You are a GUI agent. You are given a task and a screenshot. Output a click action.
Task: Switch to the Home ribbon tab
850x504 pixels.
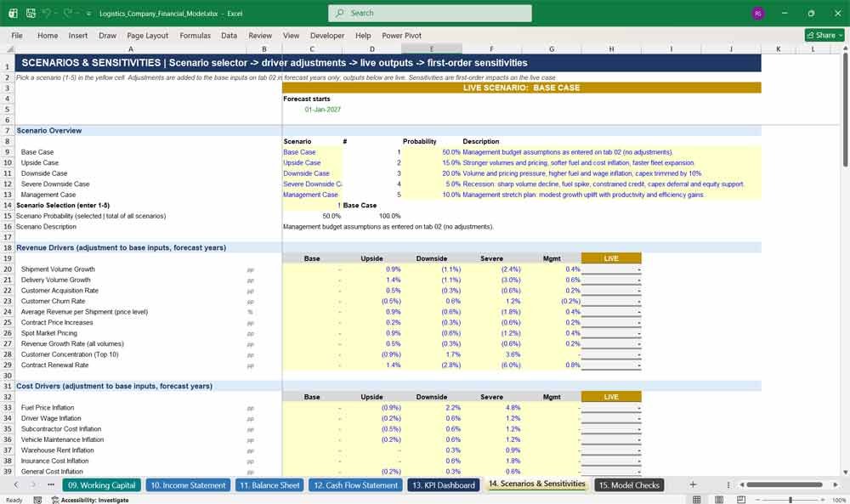coord(48,35)
